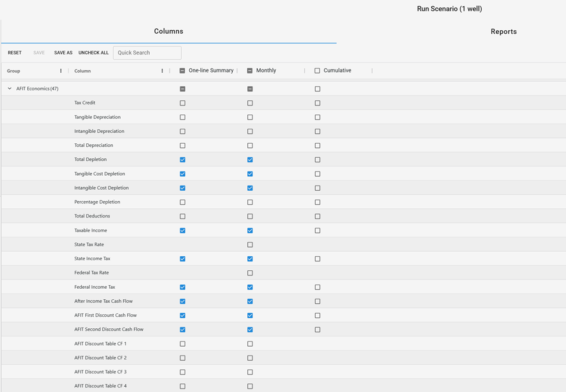Toggle the One-line Summary header checkbox

click(182, 71)
